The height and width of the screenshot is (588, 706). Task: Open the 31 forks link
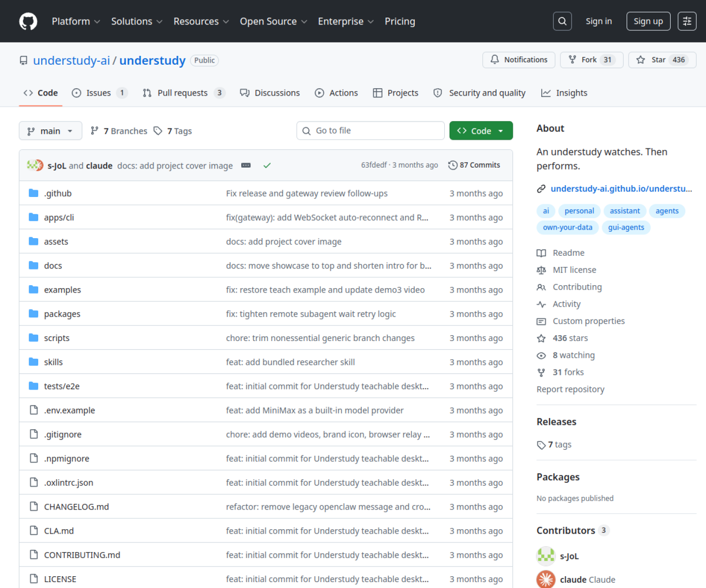tap(560, 372)
